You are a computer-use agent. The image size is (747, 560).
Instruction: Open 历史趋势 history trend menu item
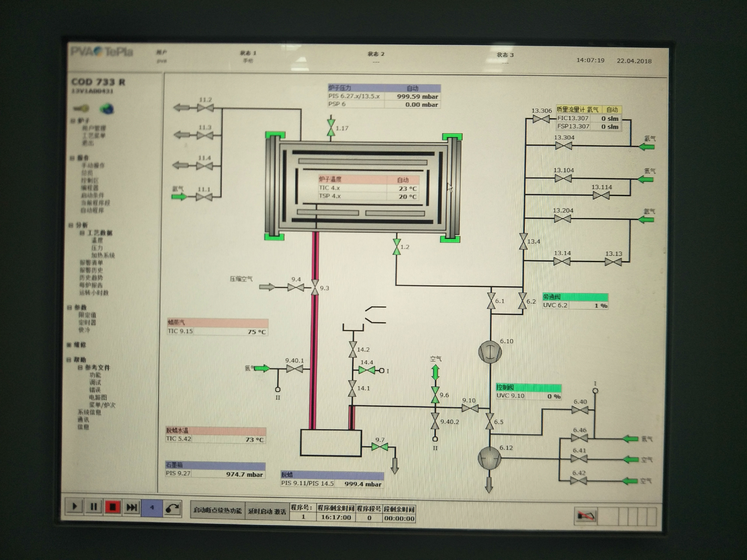pos(91,277)
